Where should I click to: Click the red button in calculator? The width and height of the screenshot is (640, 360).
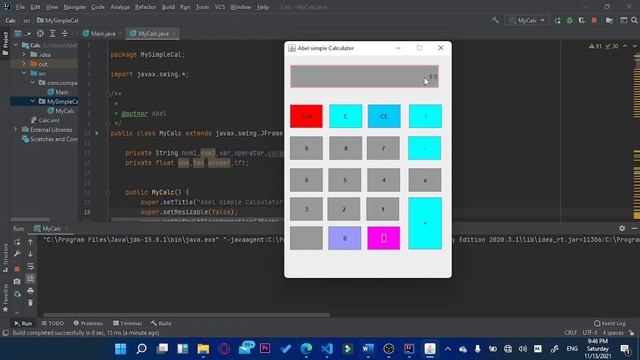[306, 116]
